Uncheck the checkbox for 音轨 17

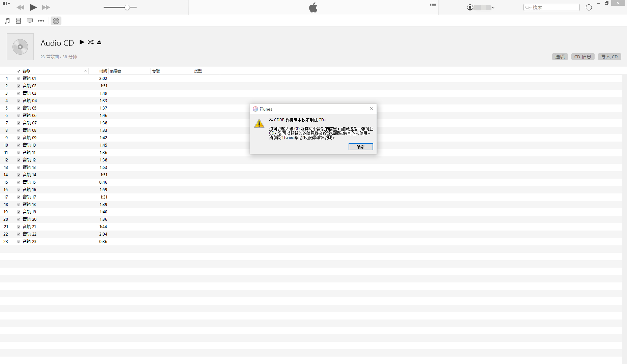pyautogui.click(x=19, y=197)
